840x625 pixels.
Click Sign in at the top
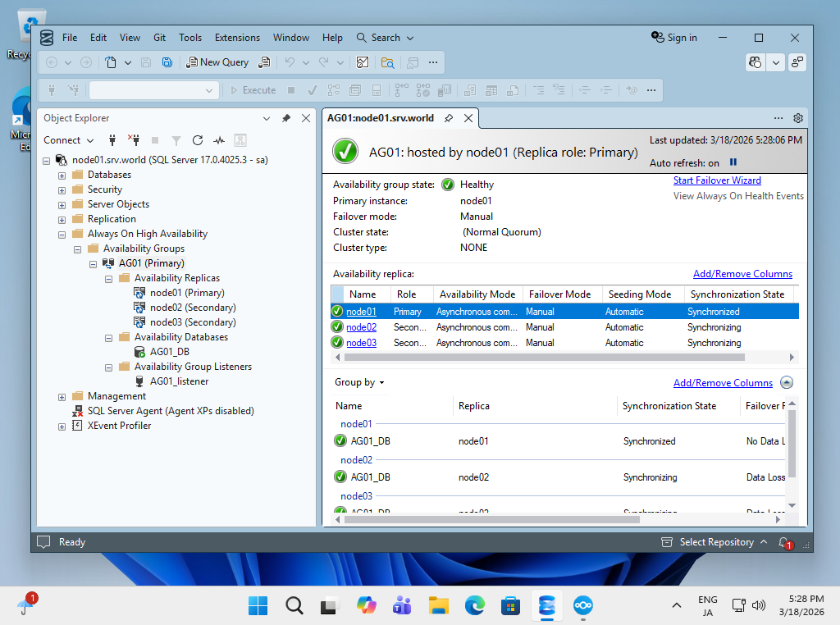pos(674,38)
